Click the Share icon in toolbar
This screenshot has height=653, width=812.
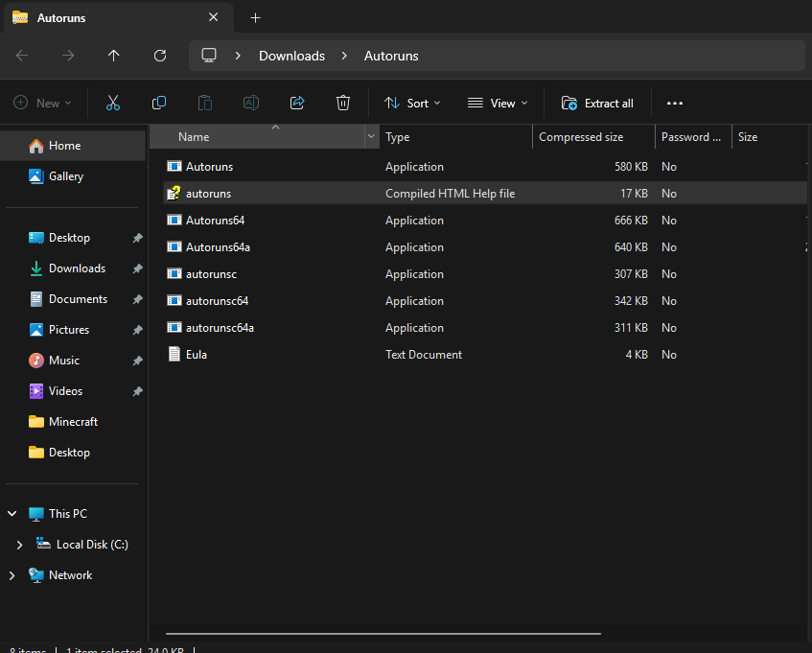pyautogui.click(x=297, y=103)
